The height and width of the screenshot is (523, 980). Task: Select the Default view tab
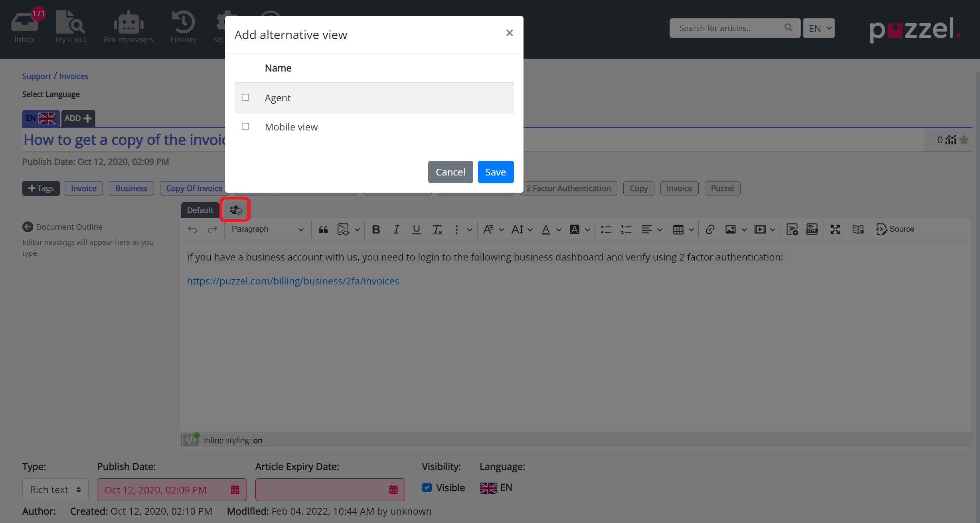[200, 210]
